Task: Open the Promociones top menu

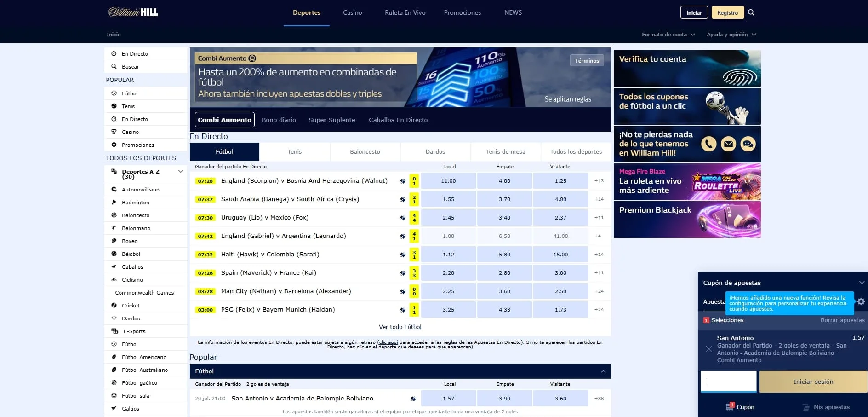Action: [x=463, y=13]
